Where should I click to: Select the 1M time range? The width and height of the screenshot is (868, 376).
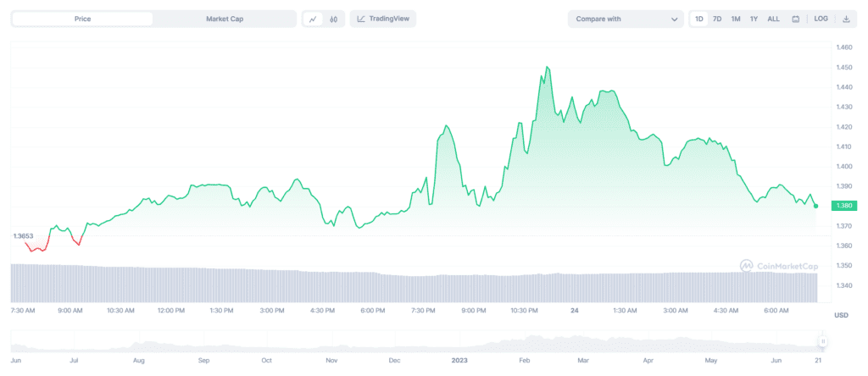point(736,19)
